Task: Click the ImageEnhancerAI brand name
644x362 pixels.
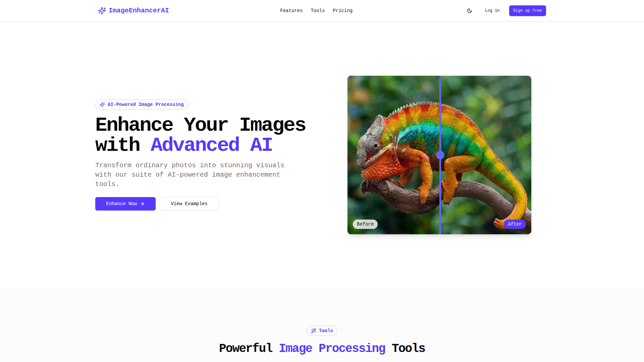Action: tap(139, 11)
